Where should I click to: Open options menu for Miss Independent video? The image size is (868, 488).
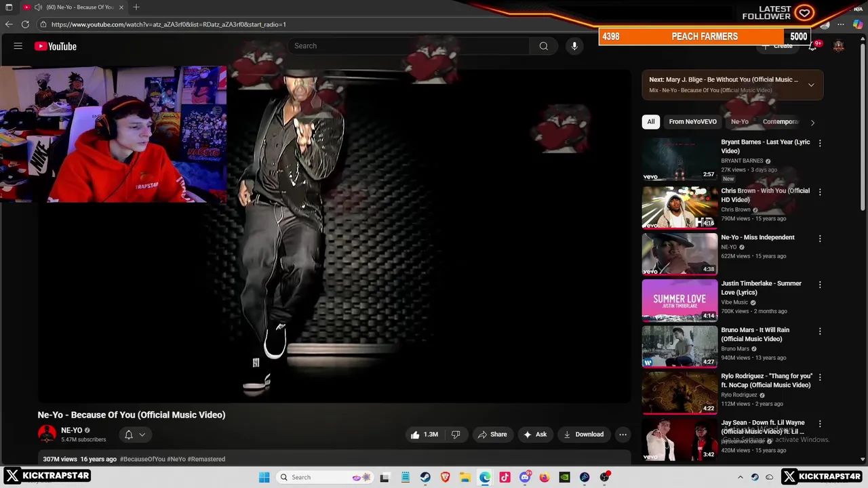[820, 239]
